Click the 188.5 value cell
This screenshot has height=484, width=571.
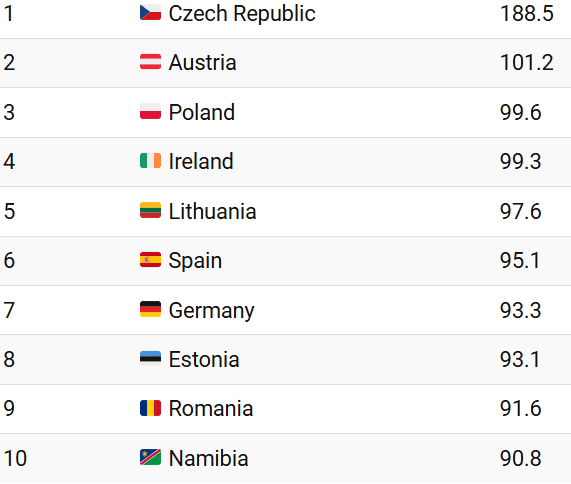tap(527, 13)
